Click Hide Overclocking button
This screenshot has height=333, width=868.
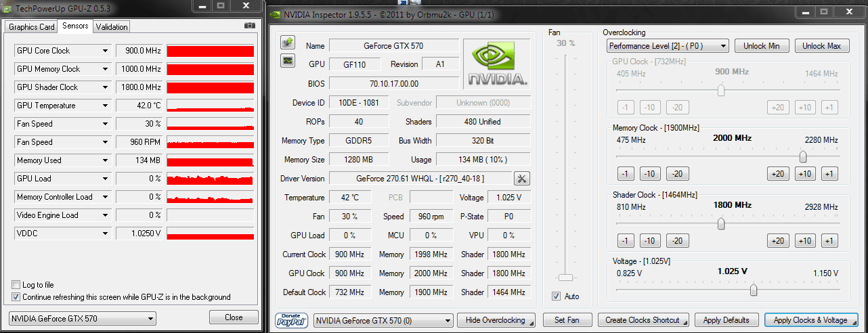coord(496,320)
